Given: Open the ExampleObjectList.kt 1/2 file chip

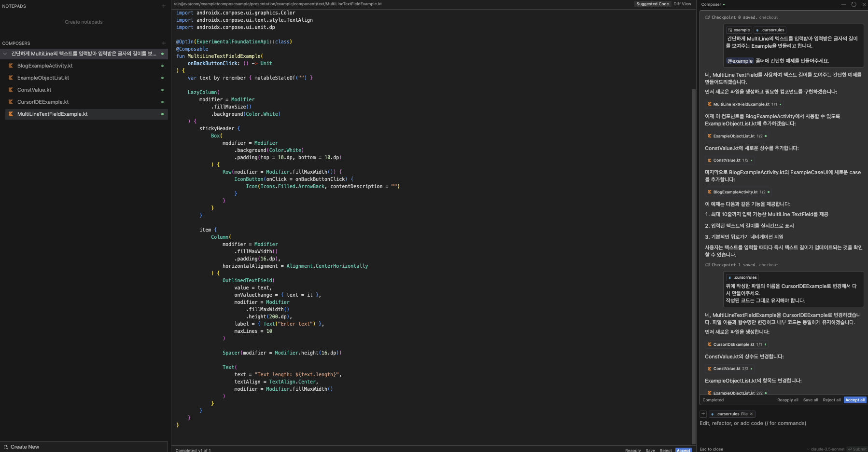Looking at the screenshot, I should pos(736,136).
